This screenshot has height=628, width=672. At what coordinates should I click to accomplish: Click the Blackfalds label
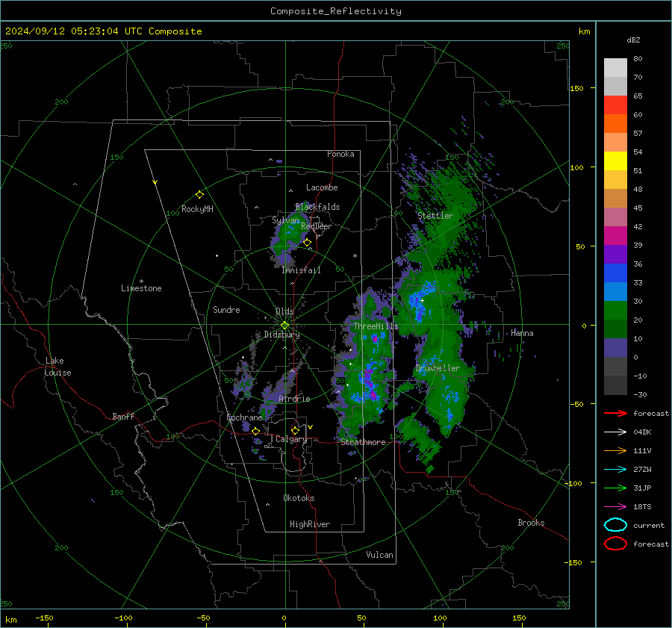pyautogui.click(x=317, y=207)
